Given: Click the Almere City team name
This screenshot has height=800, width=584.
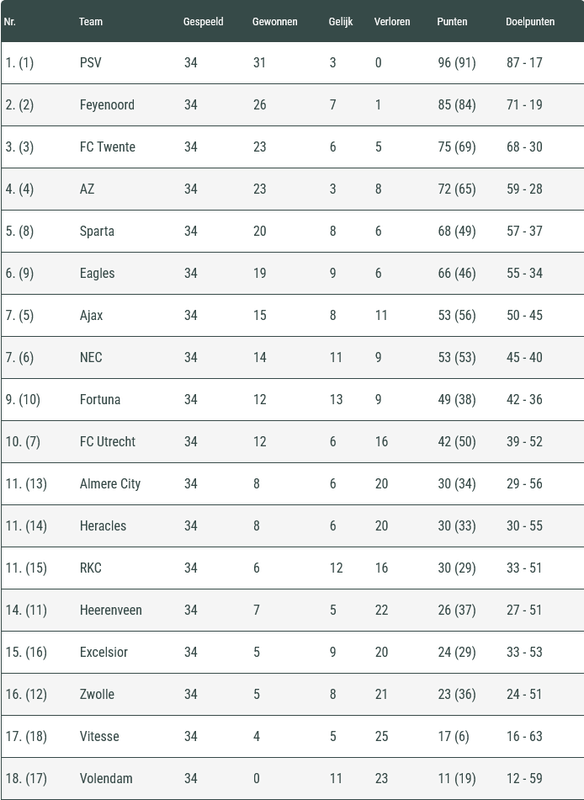Looking at the screenshot, I should (x=110, y=484).
